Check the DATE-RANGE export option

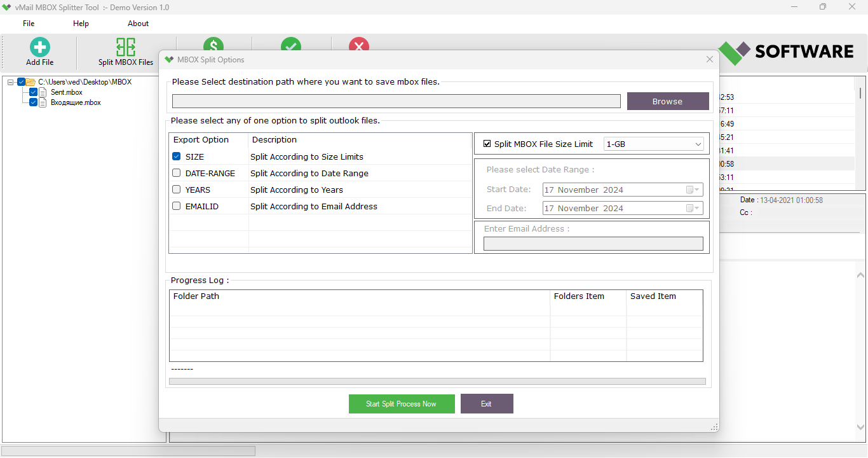coord(177,173)
